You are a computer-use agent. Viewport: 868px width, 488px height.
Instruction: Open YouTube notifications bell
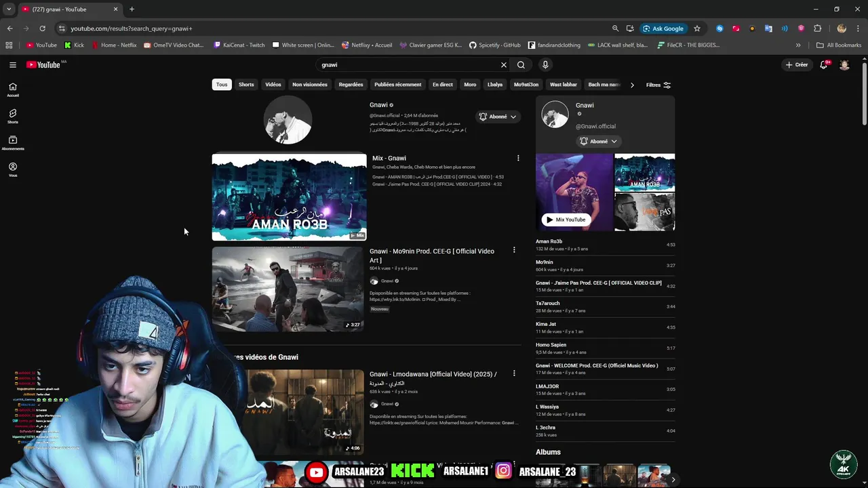824,65
